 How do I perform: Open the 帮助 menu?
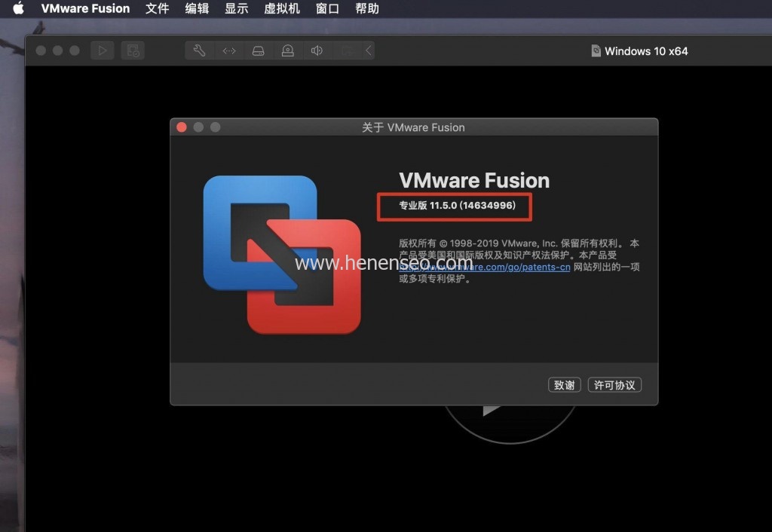pyautogui.click(x=367, y=9)
